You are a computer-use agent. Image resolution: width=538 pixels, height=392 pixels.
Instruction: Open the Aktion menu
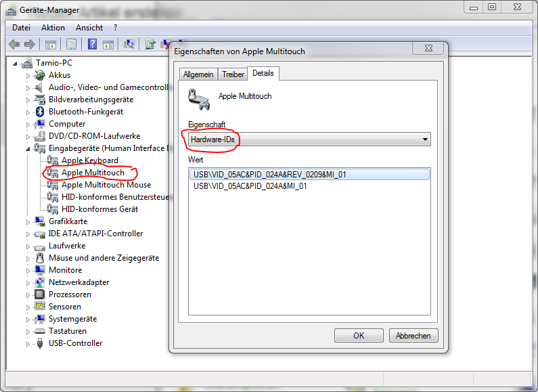53,28
